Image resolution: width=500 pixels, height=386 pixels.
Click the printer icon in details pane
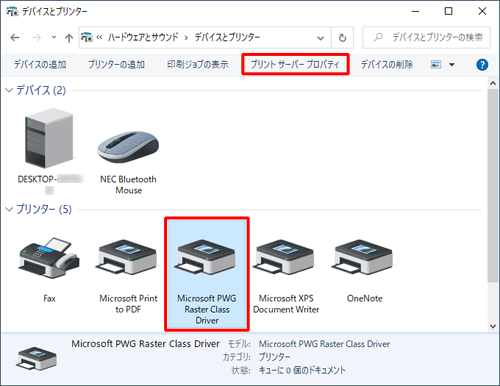click(x=36, y=359)
